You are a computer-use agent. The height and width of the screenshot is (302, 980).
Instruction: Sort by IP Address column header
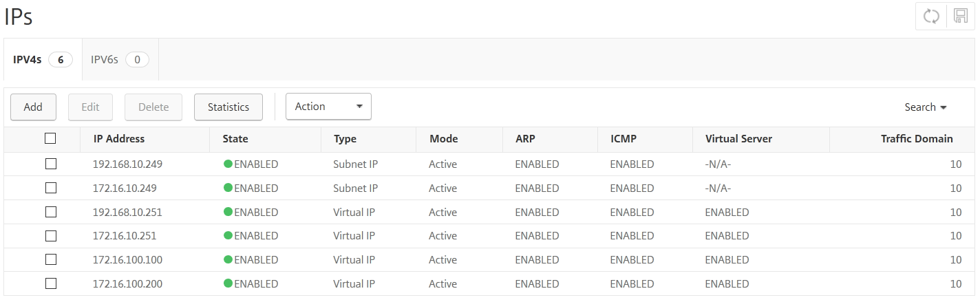coord(119,139)
